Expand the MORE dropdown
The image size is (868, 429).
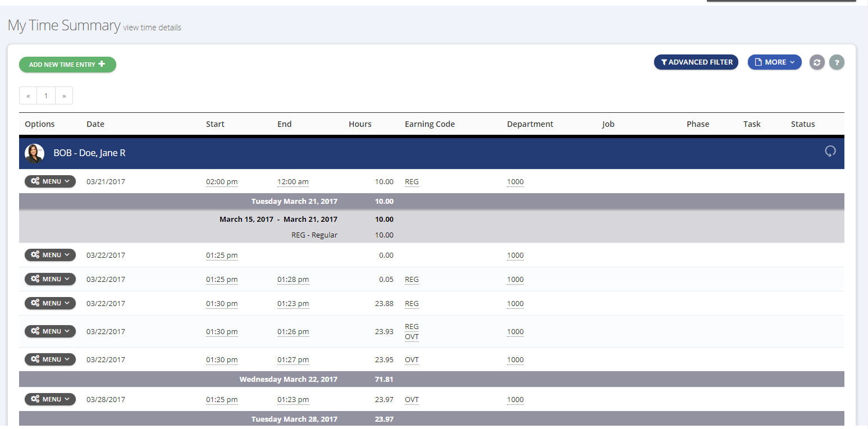774,62
